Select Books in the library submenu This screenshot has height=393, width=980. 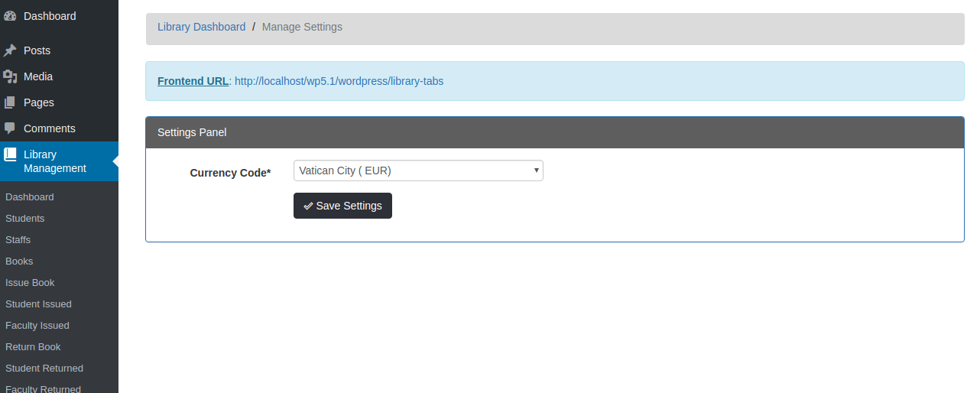point(19,261)
